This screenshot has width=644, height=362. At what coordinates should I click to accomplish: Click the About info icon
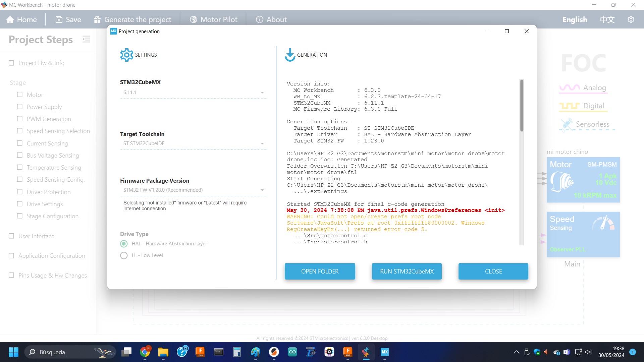coord(259,19)
